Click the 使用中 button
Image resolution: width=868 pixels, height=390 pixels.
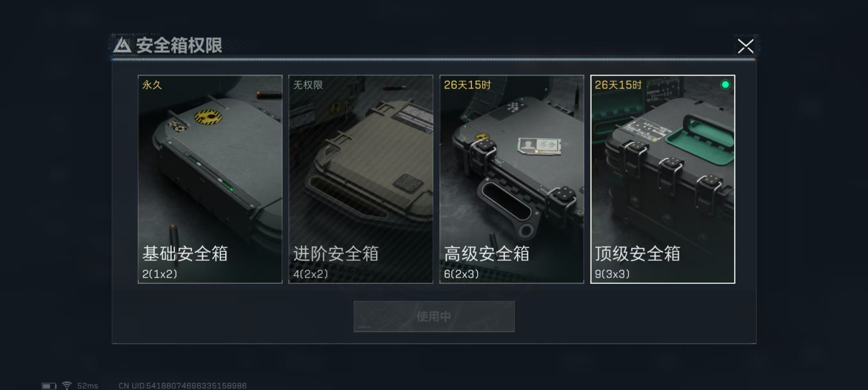434,316
